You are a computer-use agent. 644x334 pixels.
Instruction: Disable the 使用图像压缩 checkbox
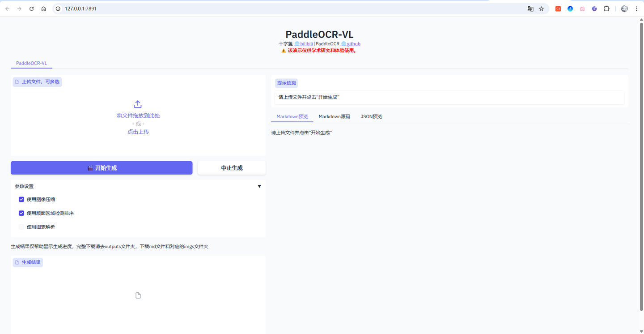click(21, 199)
